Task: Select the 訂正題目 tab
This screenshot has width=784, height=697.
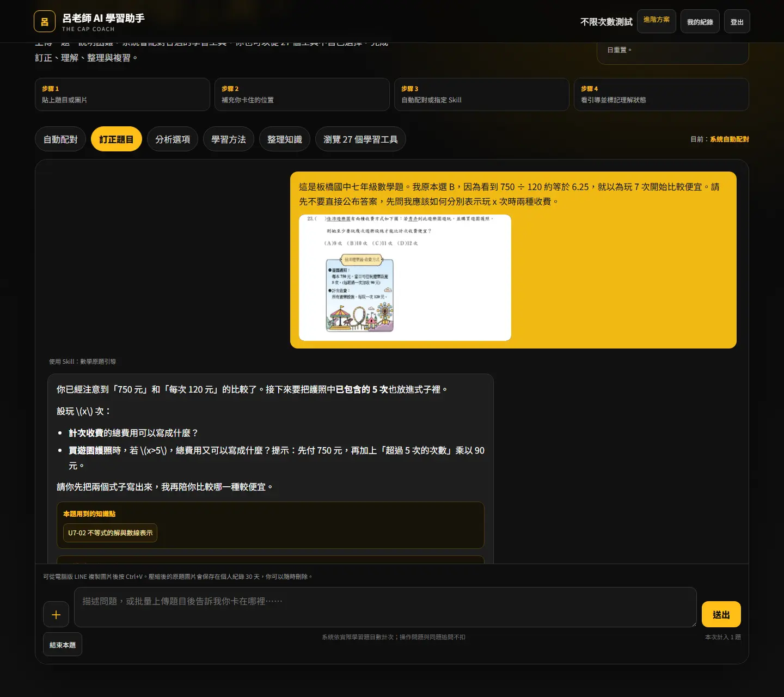Action: (117, 139)
